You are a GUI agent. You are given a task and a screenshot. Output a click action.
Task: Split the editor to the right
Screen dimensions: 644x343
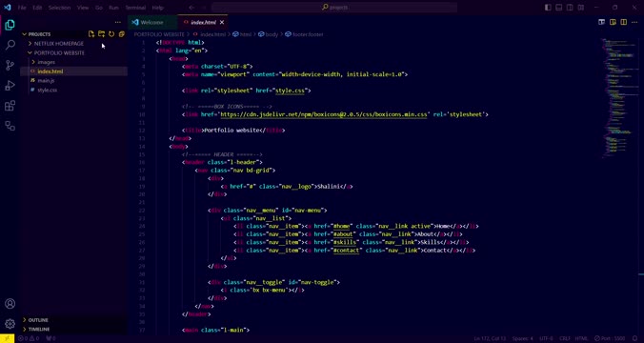[x=623, y=22]
